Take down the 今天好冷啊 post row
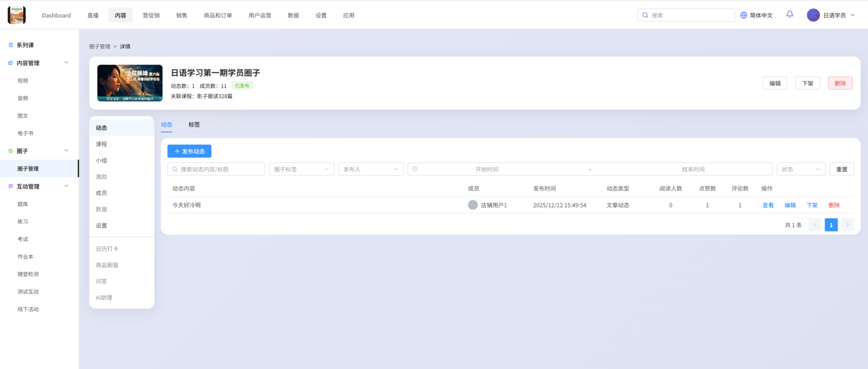This screenshot has width=868, height=369. [812, 205]
